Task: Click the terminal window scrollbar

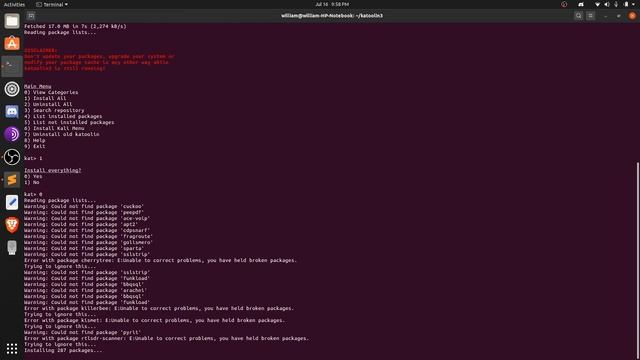Action: [638, 261]
